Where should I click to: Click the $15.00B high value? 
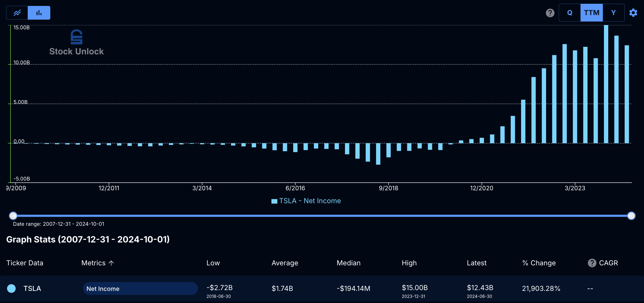(415, 288)
